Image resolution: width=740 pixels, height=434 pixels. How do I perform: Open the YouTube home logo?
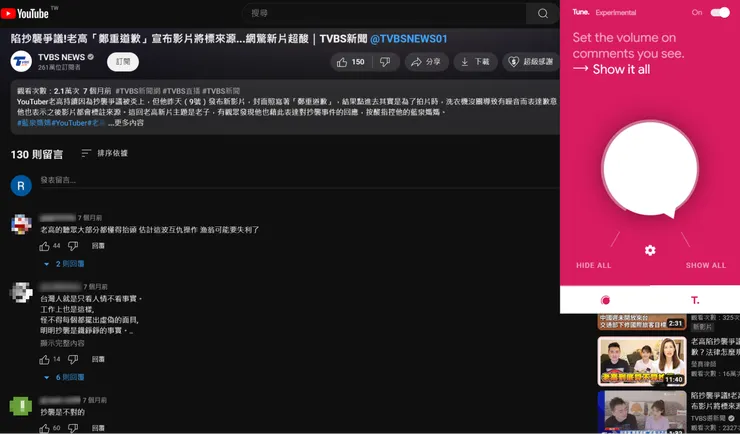point(25,14)
